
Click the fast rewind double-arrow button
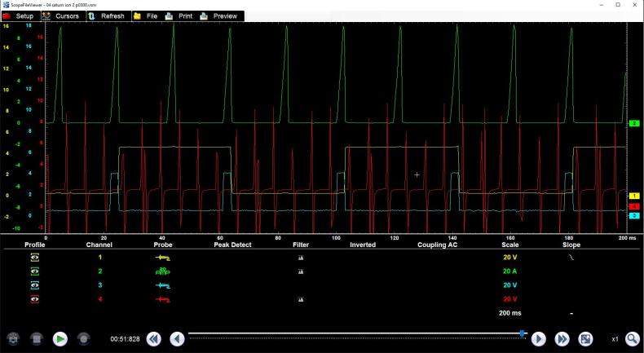click(154, 338)
